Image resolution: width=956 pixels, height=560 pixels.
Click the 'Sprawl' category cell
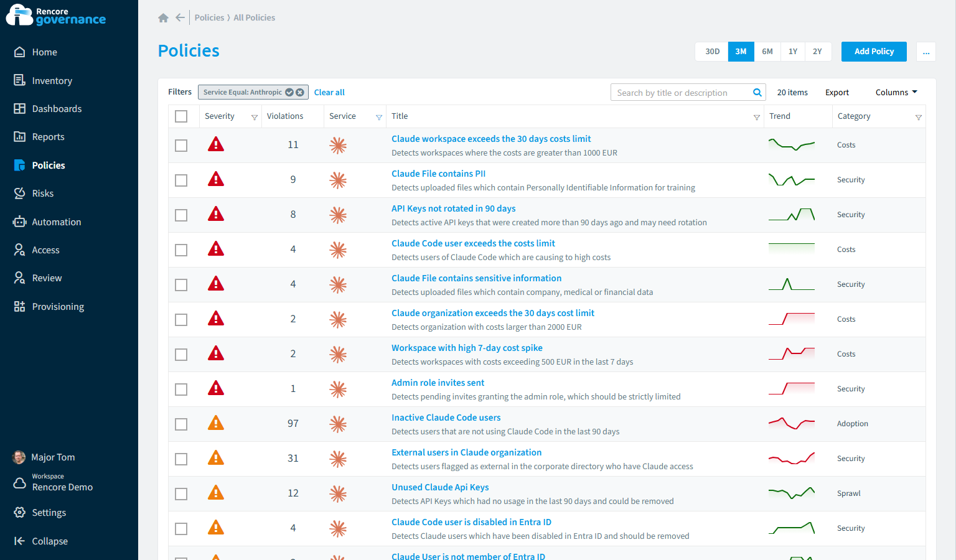click(849, 493)
